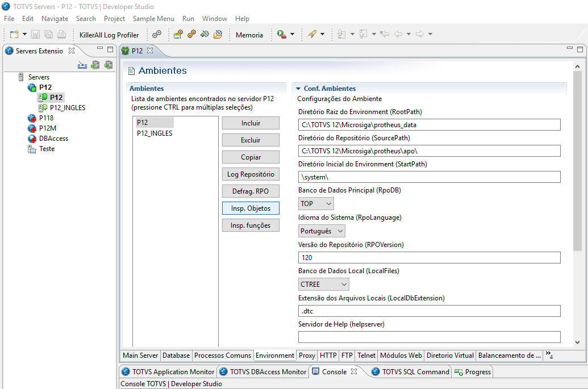Click the Insp. funções button
588x389 pixels.
[x=251, y=225]
